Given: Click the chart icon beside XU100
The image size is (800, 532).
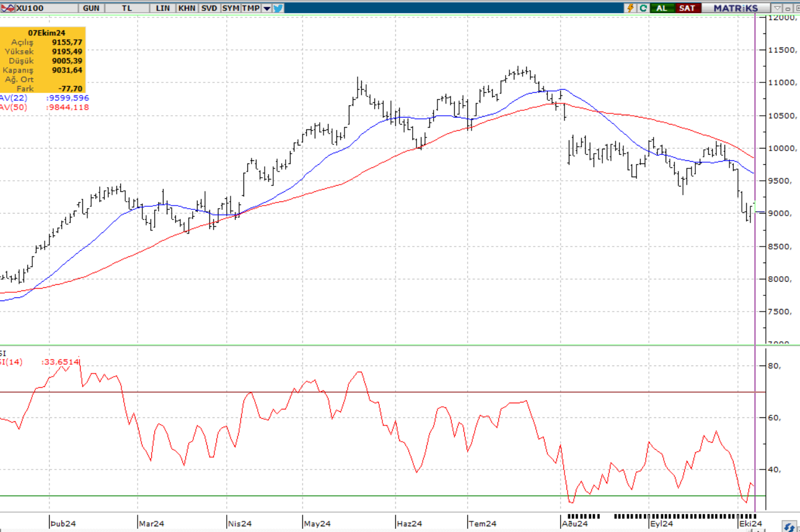Looking at the screenshot, I should pos(8,8).
